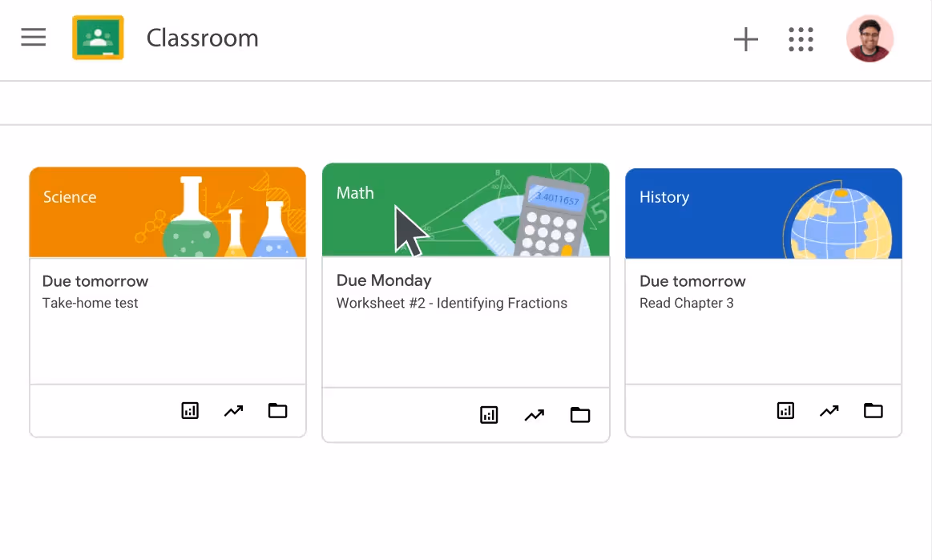Screen dimensions: 932x560
Task: Open the Science class Drive folder
Action: [277, 410]
